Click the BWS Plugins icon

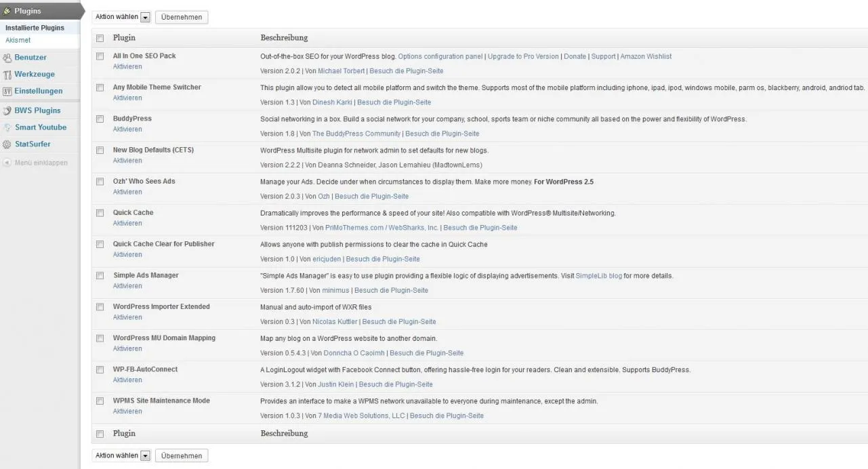[7, 110]
